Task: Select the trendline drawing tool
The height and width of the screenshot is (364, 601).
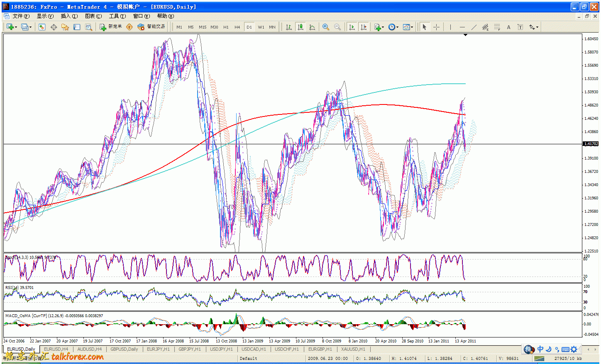Action: pyautogui.click(x=474, y=27)
